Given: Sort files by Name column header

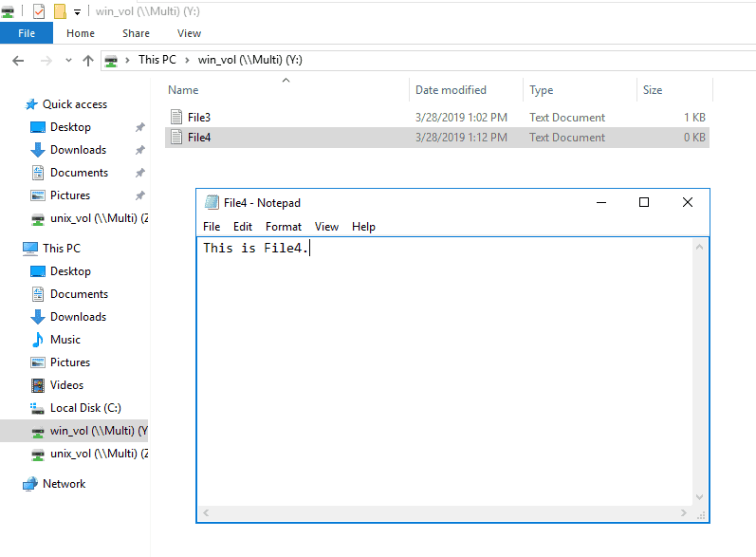Looking at the screenshot, I should coord(184,90).
